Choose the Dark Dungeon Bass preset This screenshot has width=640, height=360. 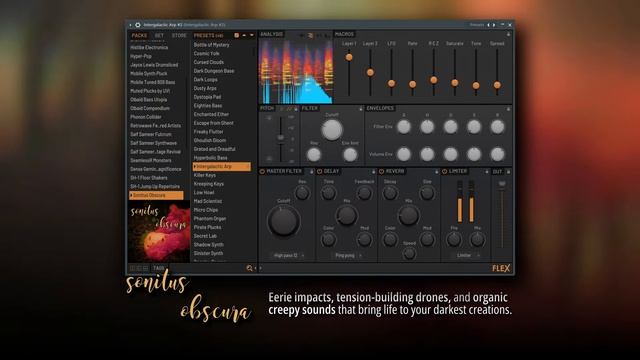point(214,71)
